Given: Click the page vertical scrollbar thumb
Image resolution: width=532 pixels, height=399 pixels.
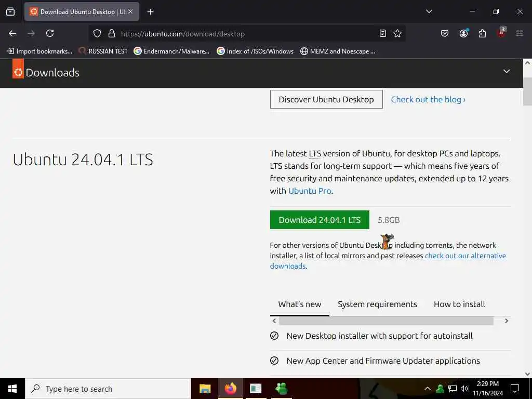Looking at the screenshot, I should point(527,91).
